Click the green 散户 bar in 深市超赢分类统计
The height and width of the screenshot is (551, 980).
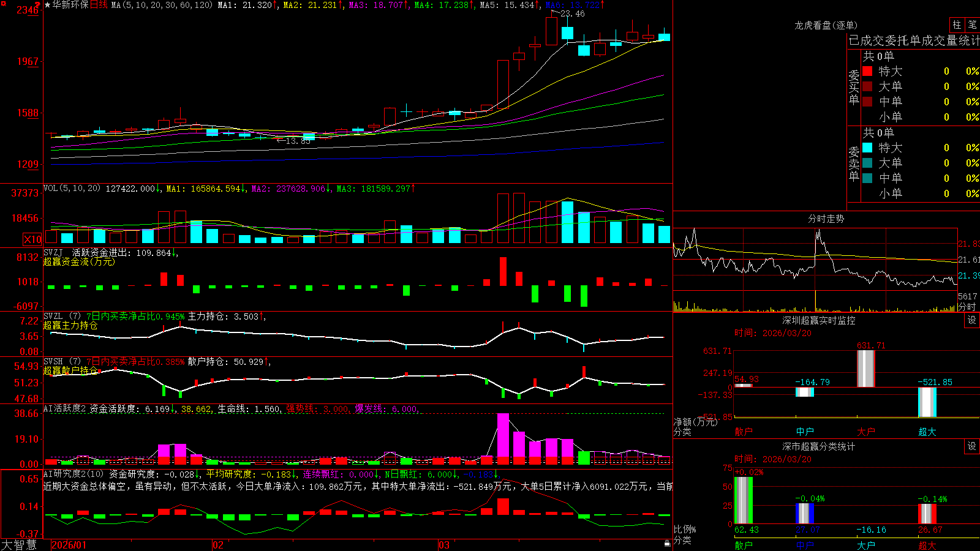coord(744,500)
